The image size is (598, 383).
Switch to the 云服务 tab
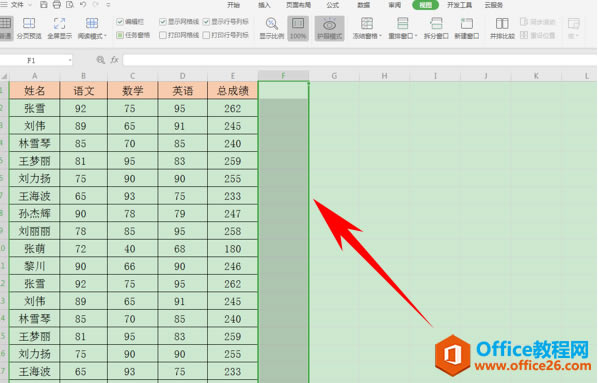pos(494,5)
